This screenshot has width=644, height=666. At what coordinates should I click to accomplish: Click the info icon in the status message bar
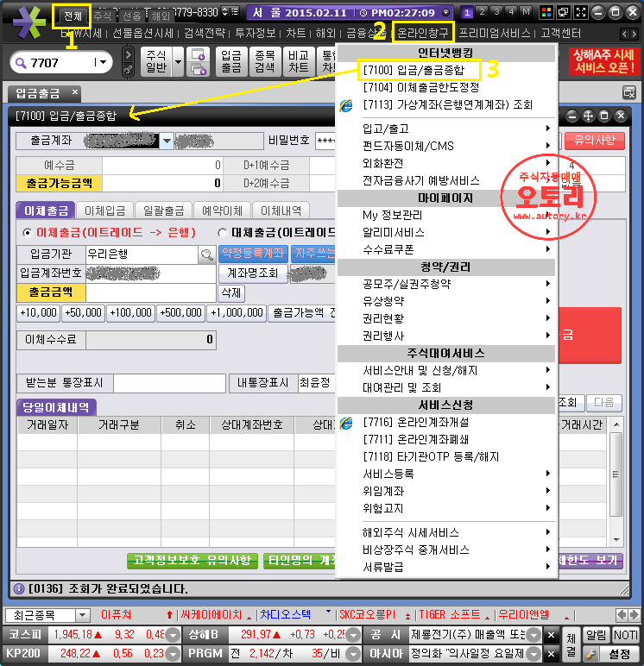[x=19, y=588]
